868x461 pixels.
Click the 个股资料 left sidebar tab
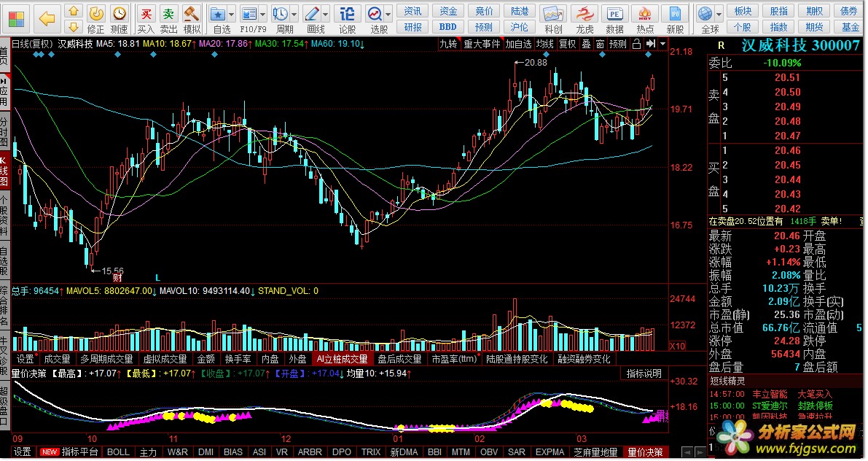pyautogui.click(x=4, y=216)
